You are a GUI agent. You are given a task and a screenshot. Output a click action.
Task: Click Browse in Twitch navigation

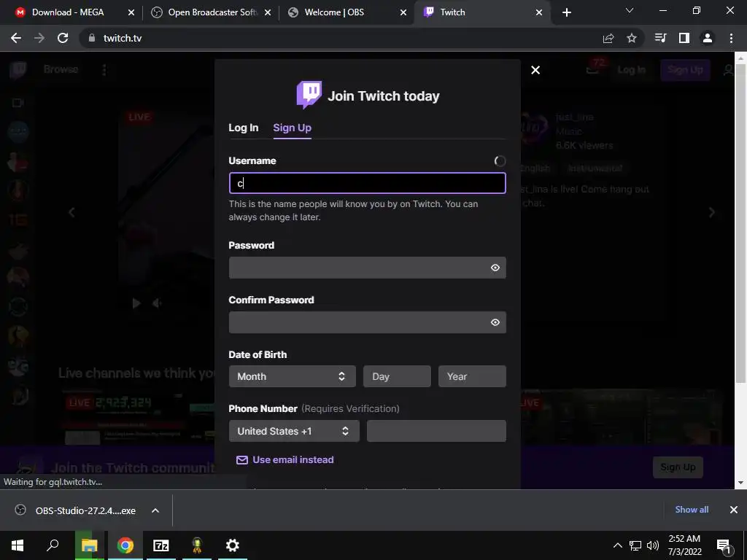(x=61, y=69)
